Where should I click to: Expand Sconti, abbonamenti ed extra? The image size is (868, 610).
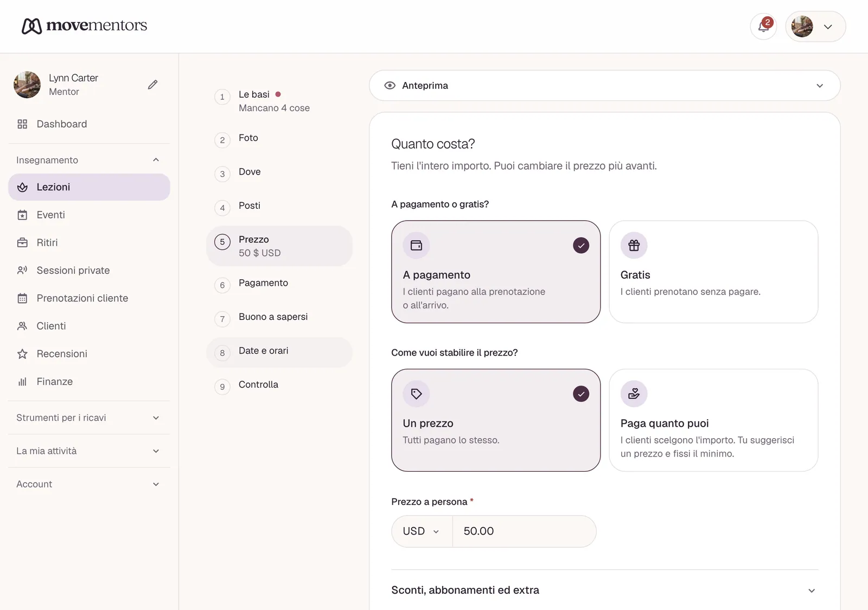click(604, 590)
